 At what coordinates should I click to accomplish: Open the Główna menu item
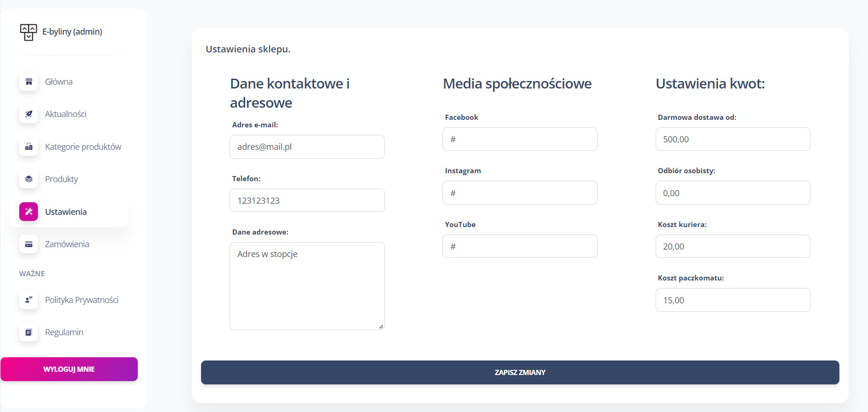tap(69, 81)
